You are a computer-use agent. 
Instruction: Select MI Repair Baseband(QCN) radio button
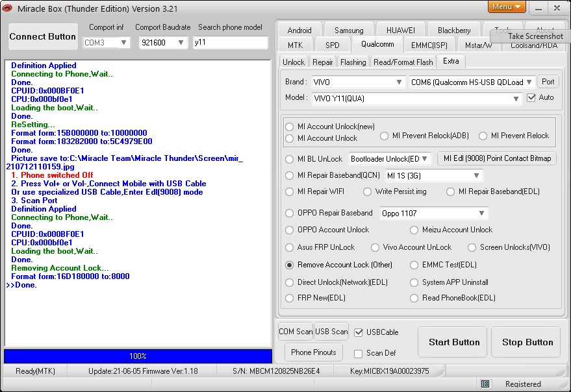[x=290, y=175]
